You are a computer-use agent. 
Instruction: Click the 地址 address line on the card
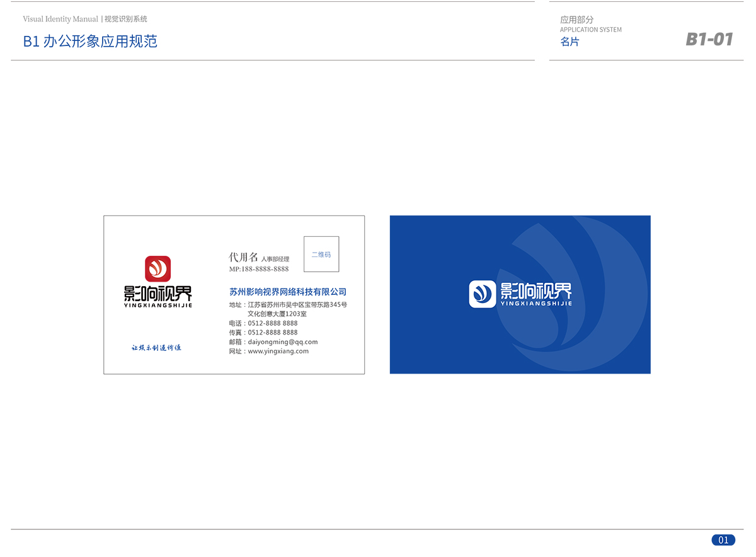(288, 305)
